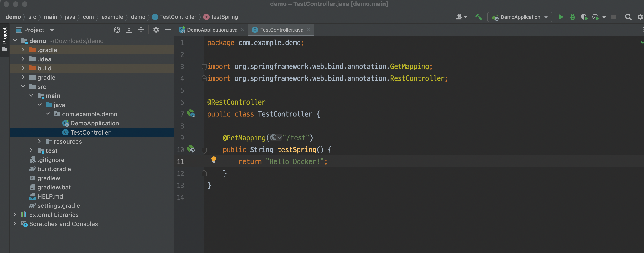Viewport: 644px width, 253px height.
Task: Run with Coverage shield icon
Action: [x=584, y=17]
